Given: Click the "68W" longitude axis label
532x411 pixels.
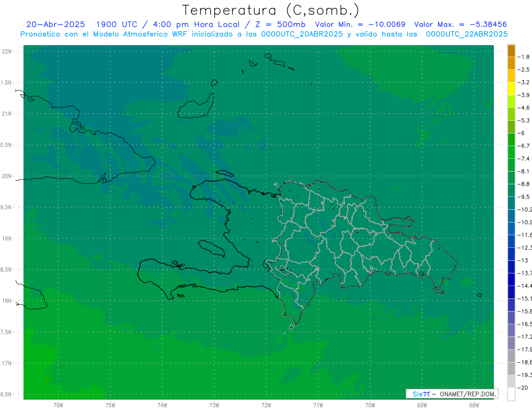Looking at the screenshot, I should [473, 405].
